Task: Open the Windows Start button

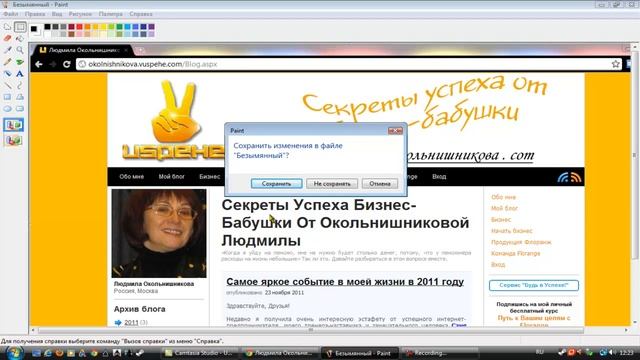Action: coord(14,353)
